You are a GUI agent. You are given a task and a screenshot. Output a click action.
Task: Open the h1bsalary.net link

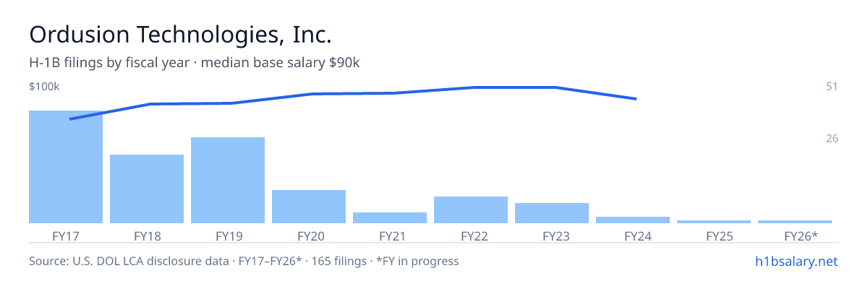(796, 261)
